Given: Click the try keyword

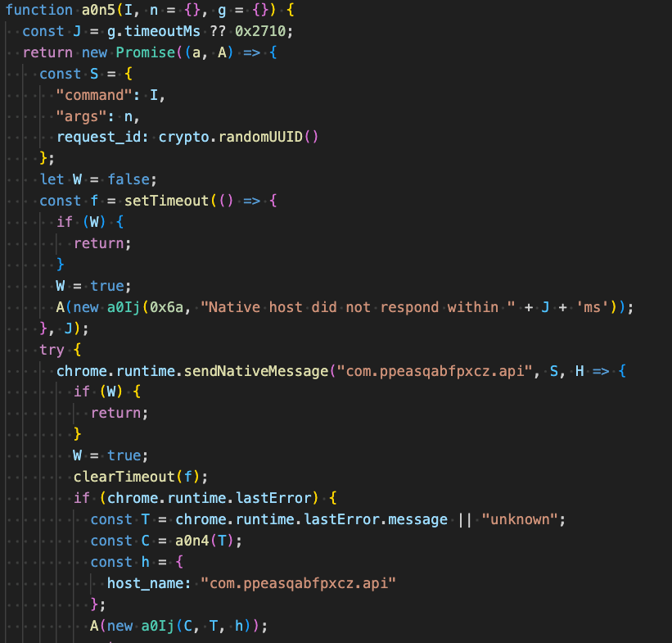Looking at the screenshot, I should click(52, 350).
